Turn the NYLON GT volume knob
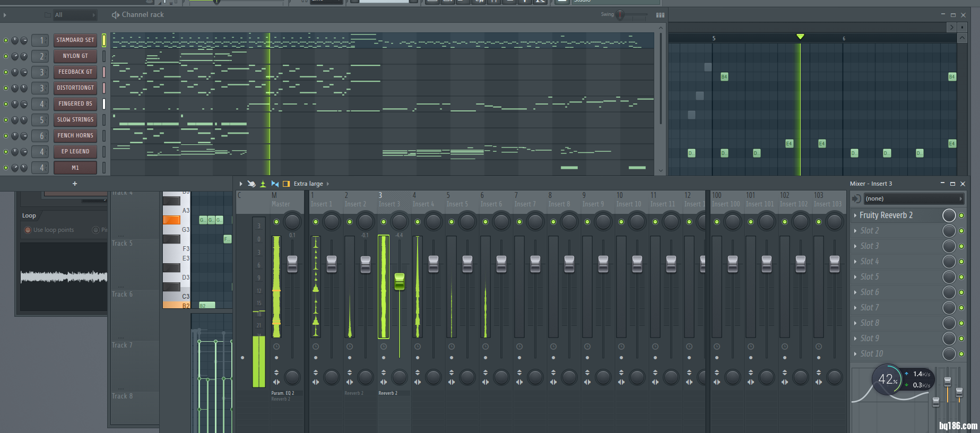980x433 pixels. click(x=24, y=56)
